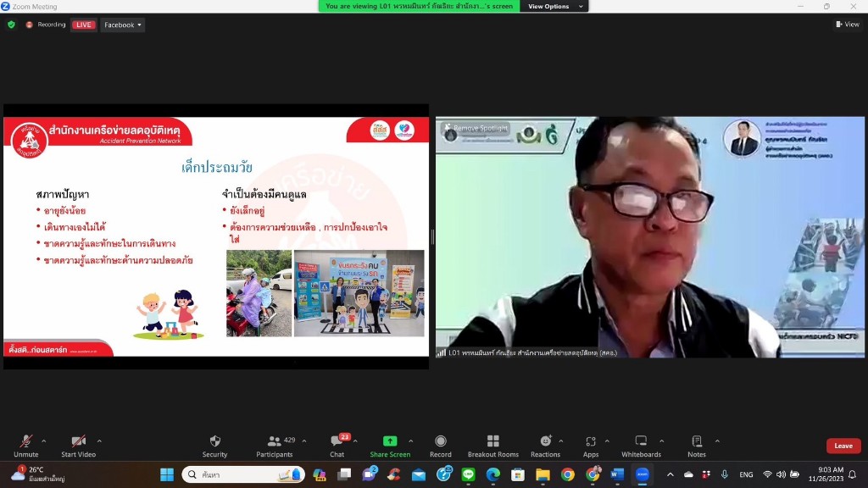868x488 pixels.
Task: Click the green Share Screen icon
Action: [x=390, y=441]
